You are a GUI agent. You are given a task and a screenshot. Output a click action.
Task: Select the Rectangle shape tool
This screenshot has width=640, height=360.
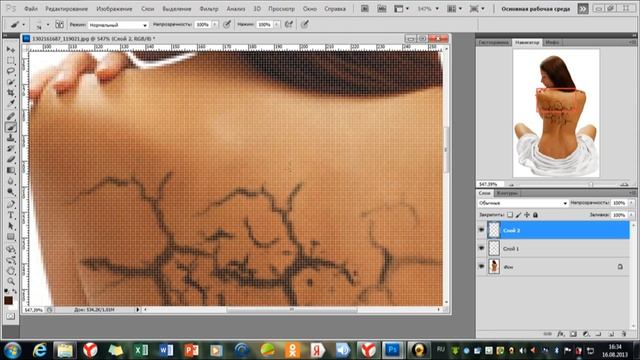[x=11, y=237]
